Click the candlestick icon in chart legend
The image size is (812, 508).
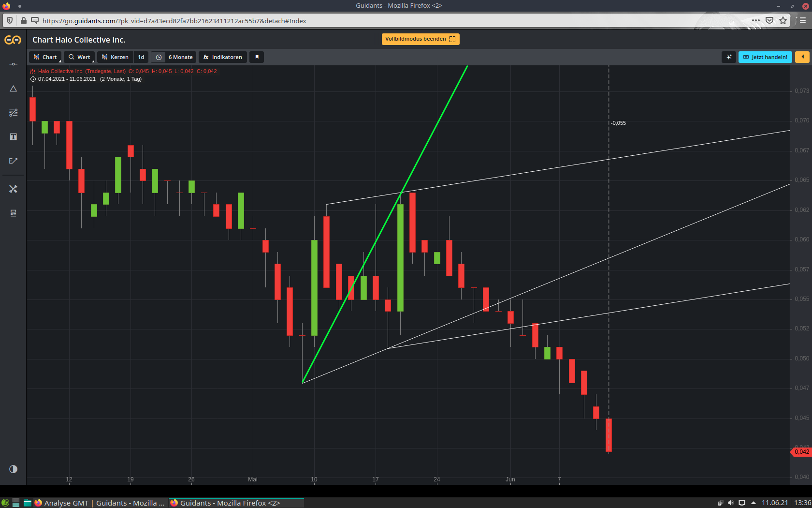coord(33,71)
